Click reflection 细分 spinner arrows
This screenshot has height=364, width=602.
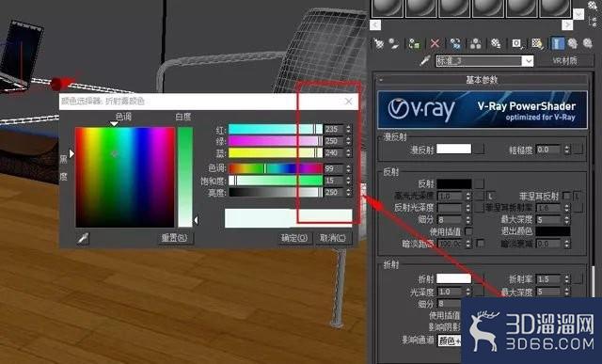point(468,220)
